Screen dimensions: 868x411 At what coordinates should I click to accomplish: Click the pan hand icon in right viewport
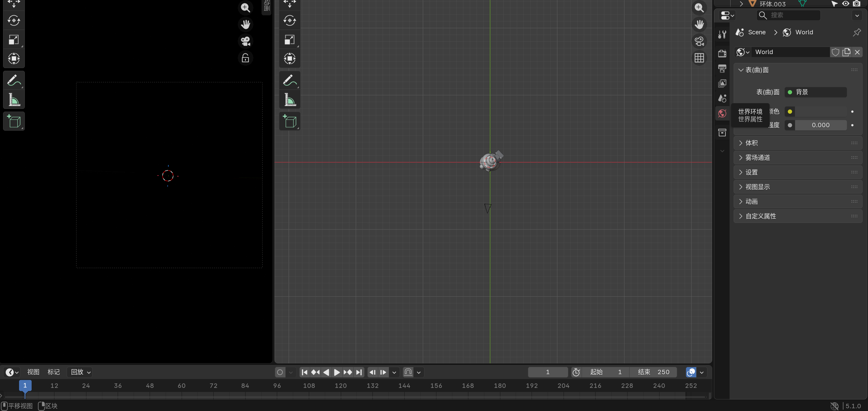699,24
